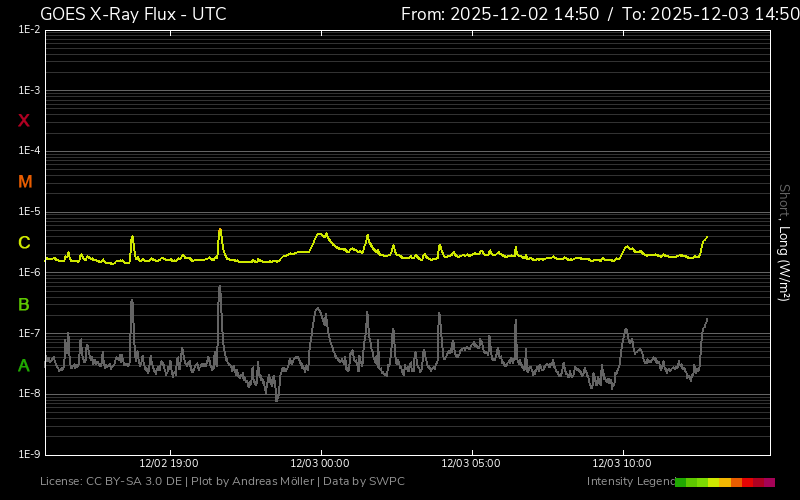Click the red X flare class label

pyautogui.click(x=24, y=121)
